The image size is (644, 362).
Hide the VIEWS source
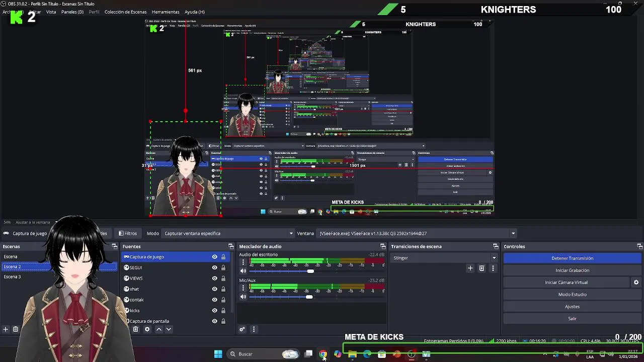[x=214, y=279]
